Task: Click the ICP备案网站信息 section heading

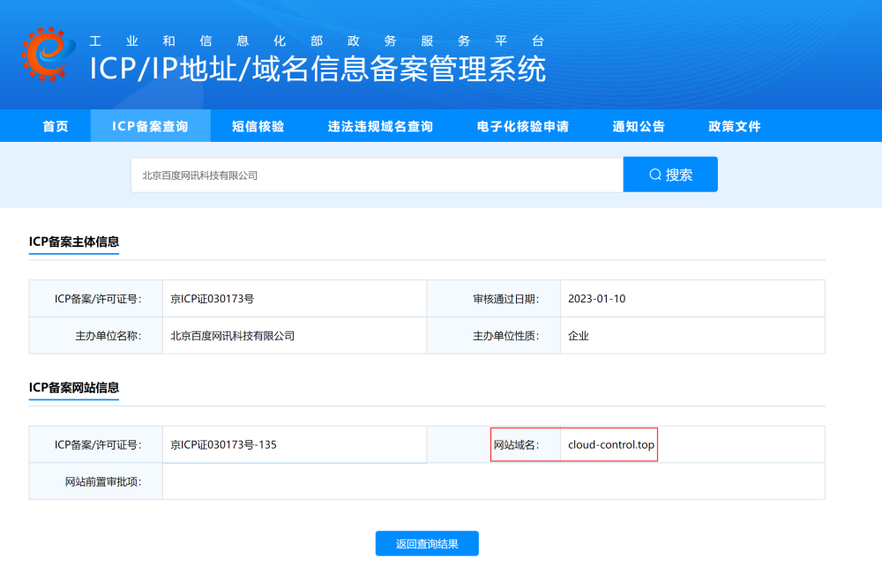Action: pyautogui.click(x=74, y=388)
